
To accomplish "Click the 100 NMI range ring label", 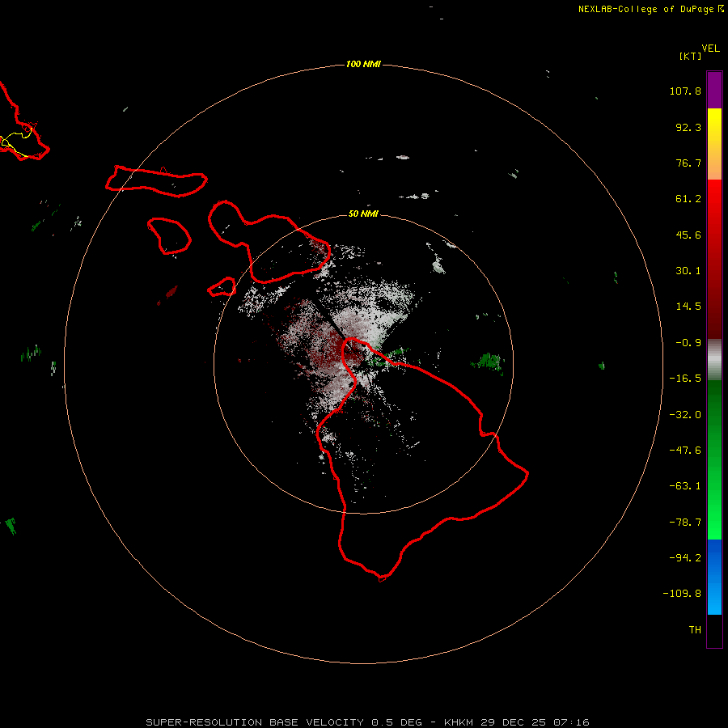I will click(x=363, y=64).
